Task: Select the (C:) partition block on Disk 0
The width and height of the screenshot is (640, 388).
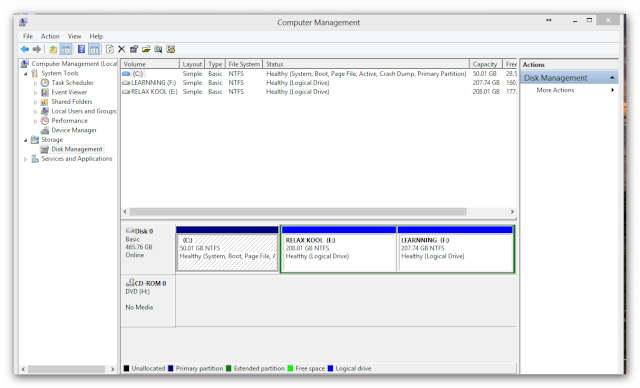Action: 227,249
